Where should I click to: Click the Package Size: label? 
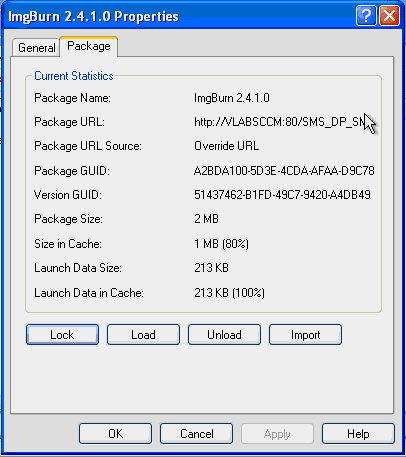68,219
